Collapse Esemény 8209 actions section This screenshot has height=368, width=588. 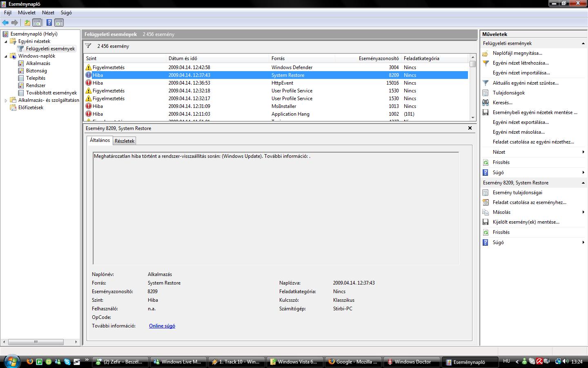click(x=583, y=183)
